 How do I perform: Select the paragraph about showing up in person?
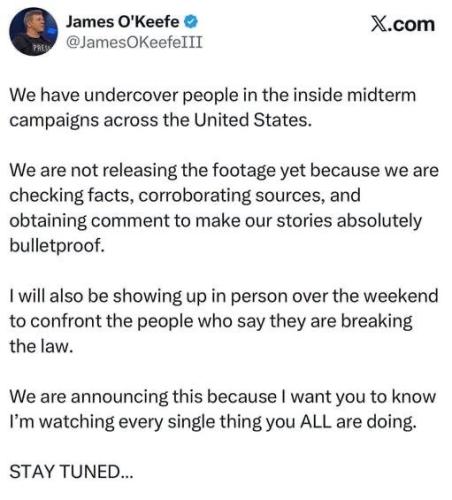click(x=224, y=321)
